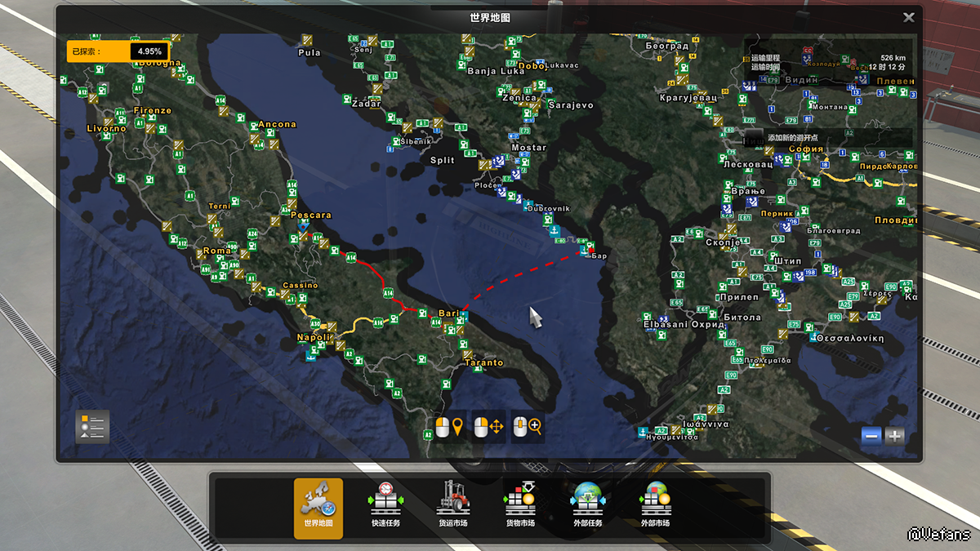Click the 运输时间 12时12分 time value

(x=885, y=68)
